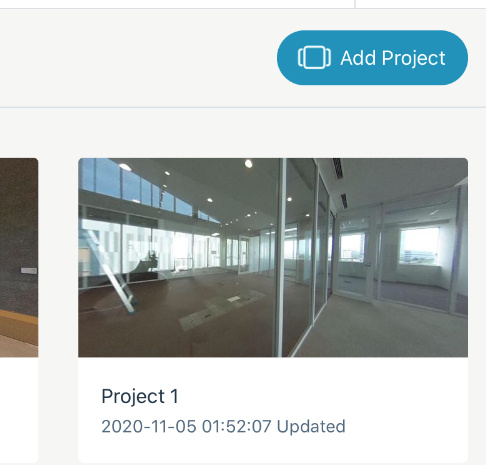Image resolution: width=486 pixels, height=465 pixels.
Task: Click the Add Project button
Action: pyautogui.click(x=372, y=58)
